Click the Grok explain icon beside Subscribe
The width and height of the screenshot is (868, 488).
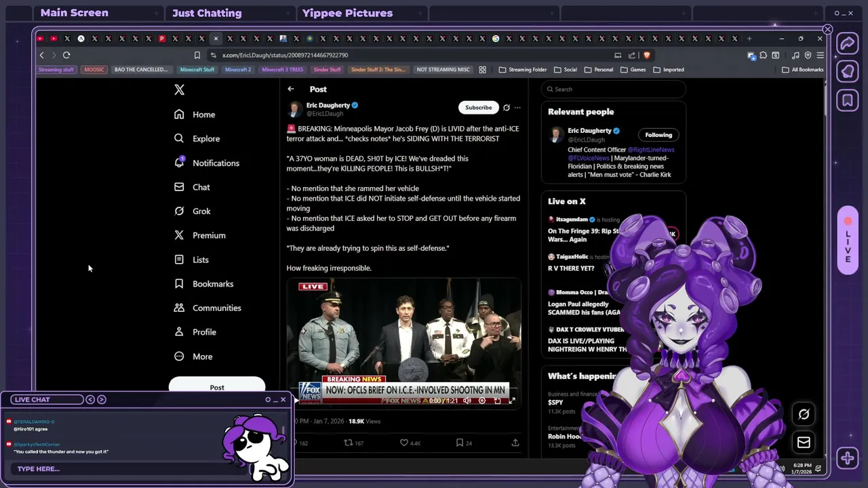point(506,107)
